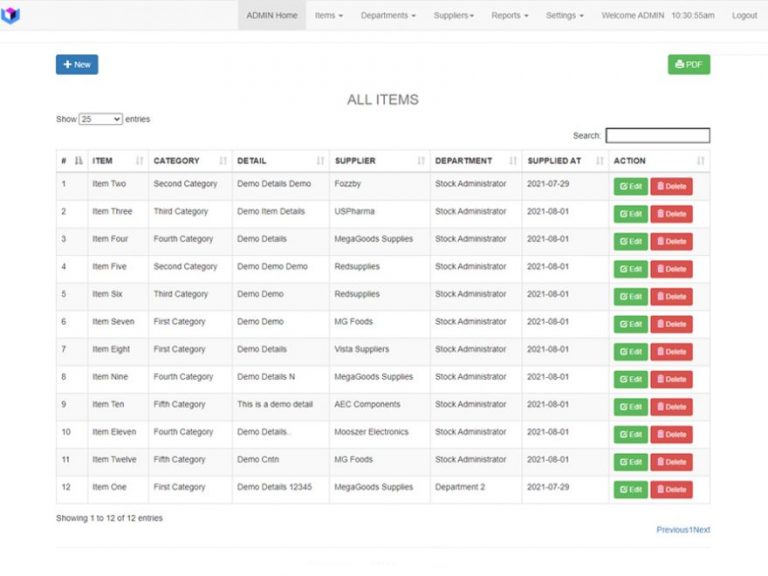Toggle sort on the # column
Screen dimensions: 768x576
[78, 161]
